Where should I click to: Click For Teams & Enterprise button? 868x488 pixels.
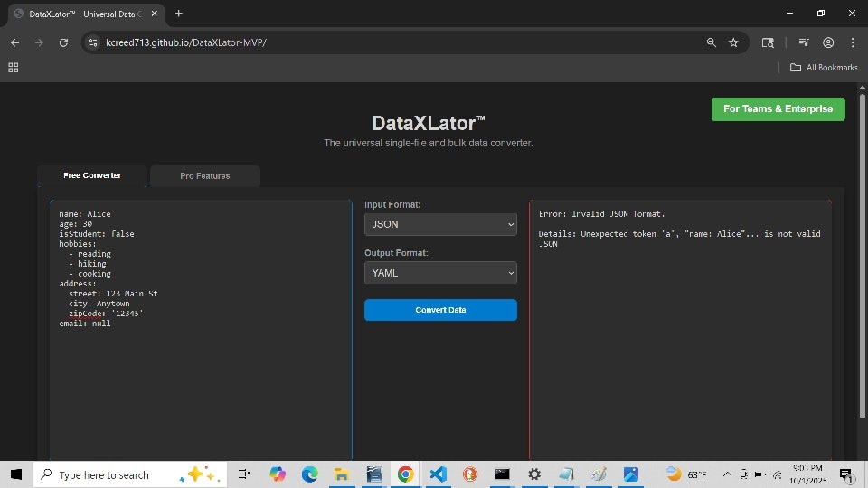pyautogui.click(x=778, y=109)
